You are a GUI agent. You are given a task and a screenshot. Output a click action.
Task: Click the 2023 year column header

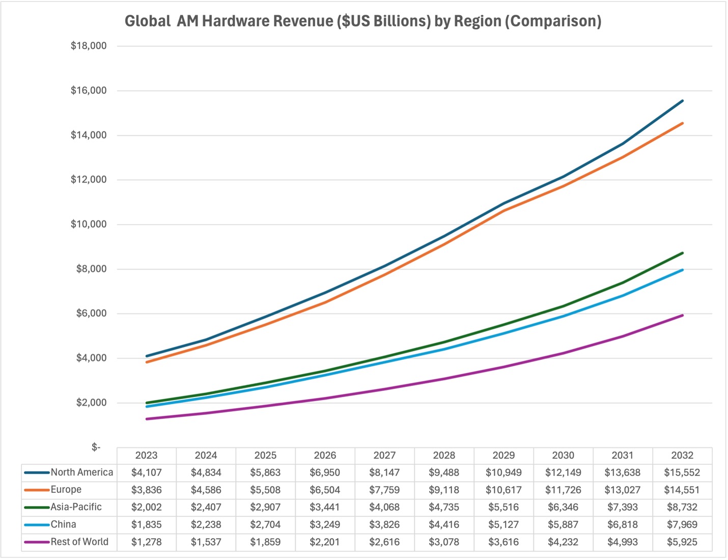[146, 455]
